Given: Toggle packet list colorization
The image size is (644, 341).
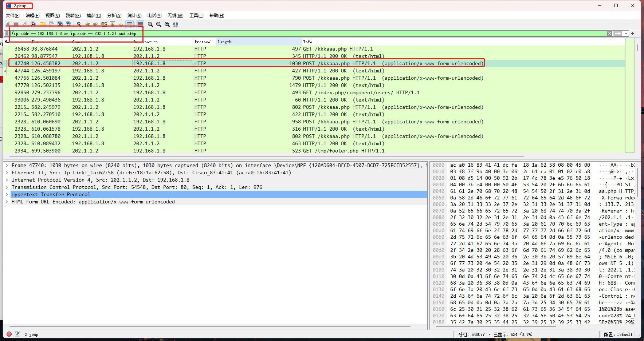Looking at the screenshot, I should [140, 24].
